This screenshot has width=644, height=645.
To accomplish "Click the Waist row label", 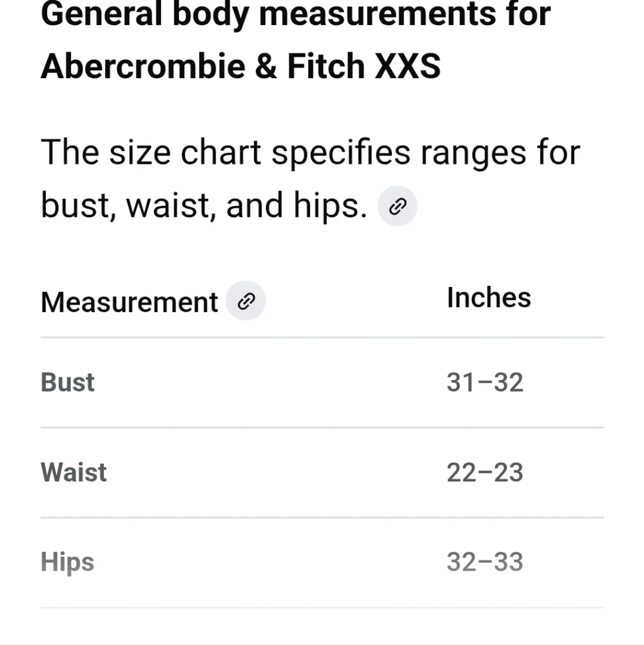I will (73, 472).
